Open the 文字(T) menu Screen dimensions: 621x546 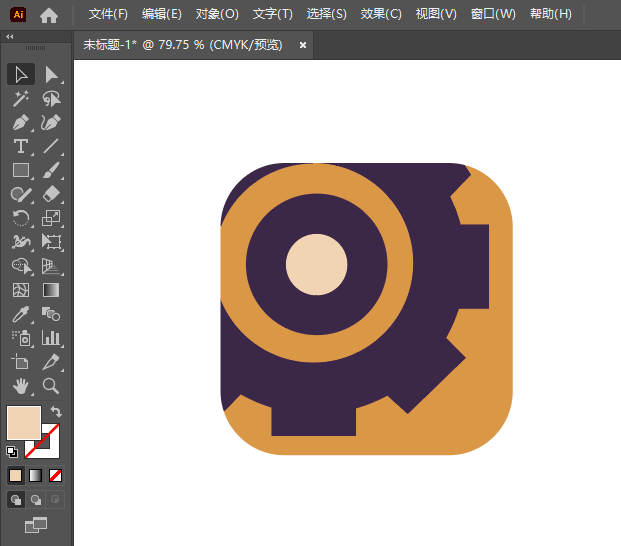(x=272, y=14)
